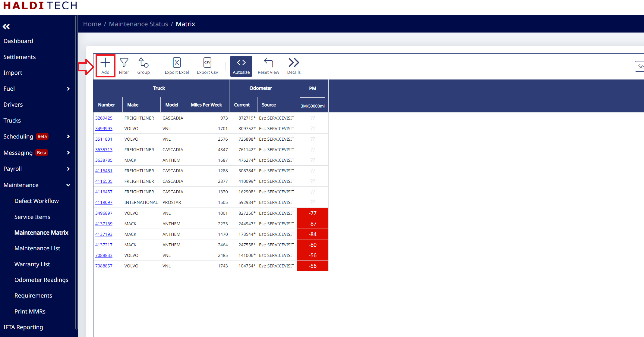Open truck number 3511801 link
Screen dimensions: 644x337
(x=104, y=139)
